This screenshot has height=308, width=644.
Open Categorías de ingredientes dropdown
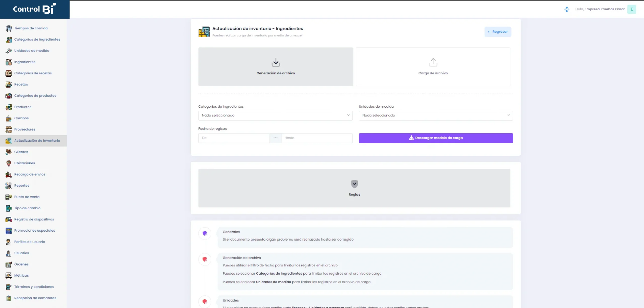coord(275,115)
